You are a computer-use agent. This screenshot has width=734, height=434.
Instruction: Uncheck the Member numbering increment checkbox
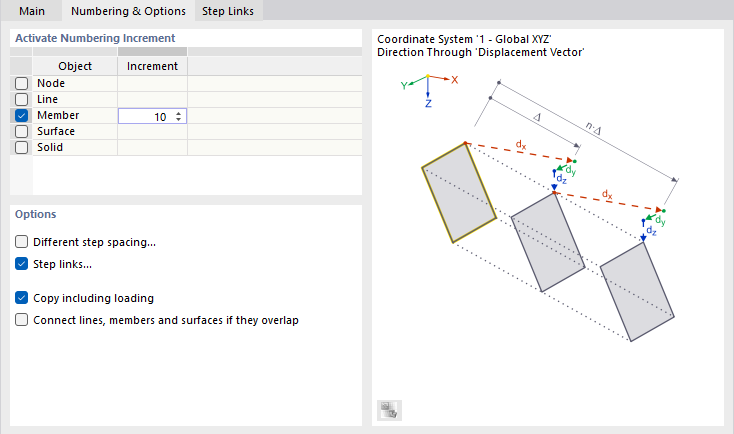[x=21, y=115]
